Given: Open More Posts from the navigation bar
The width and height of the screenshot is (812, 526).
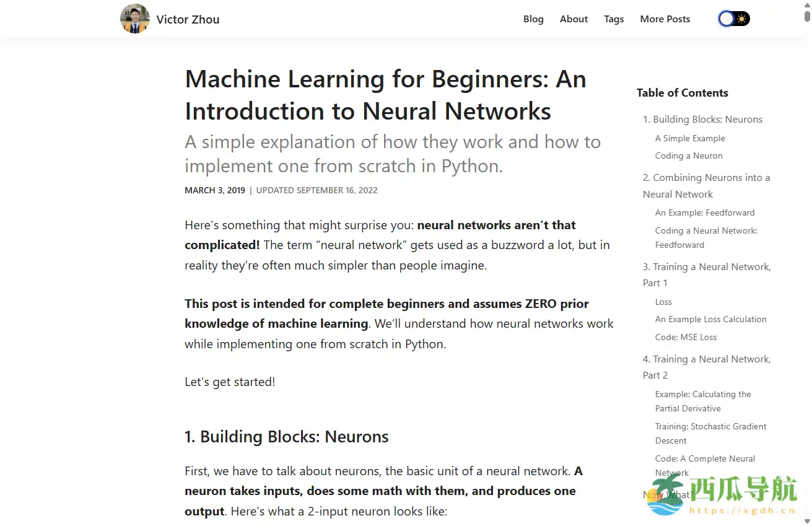Looking at the screenshot, I should (x=665, y=19).
